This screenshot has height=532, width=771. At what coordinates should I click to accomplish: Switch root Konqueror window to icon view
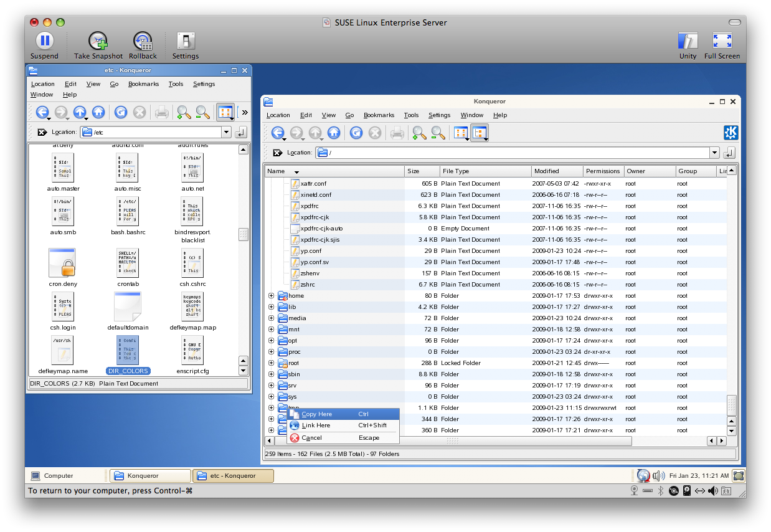(x=461, y=133)
